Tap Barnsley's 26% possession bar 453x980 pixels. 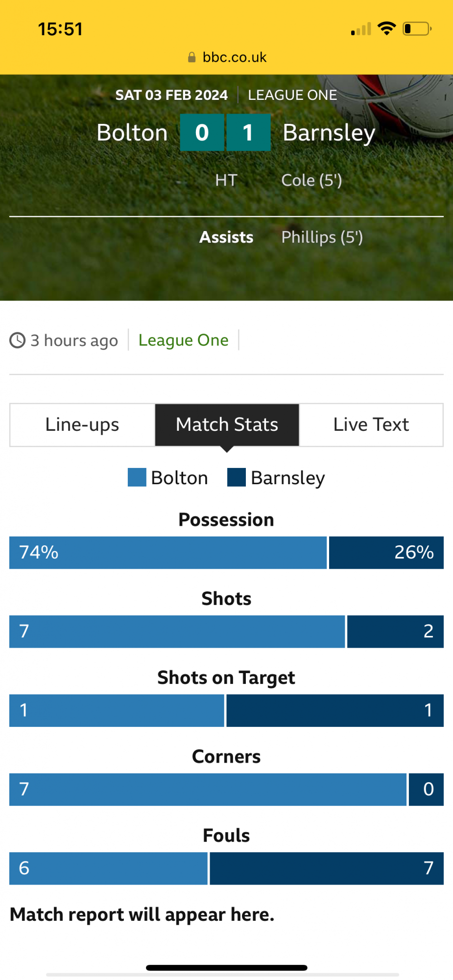386,553
